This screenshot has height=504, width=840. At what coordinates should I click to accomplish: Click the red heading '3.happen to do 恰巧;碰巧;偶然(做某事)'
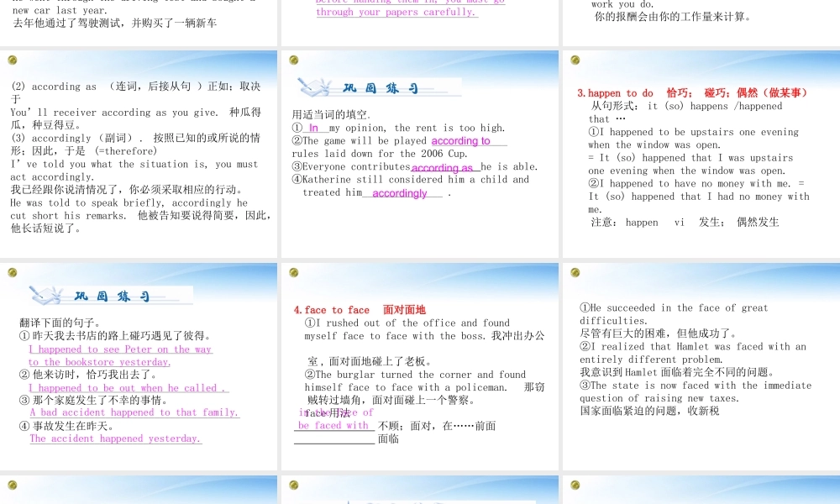pyautogui.click(x=692, y=92)
